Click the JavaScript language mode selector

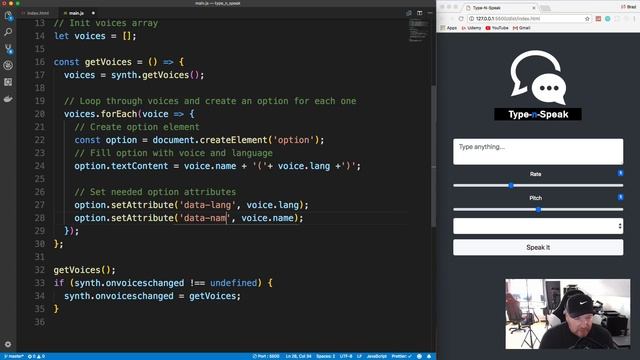[x=376, y=356]
